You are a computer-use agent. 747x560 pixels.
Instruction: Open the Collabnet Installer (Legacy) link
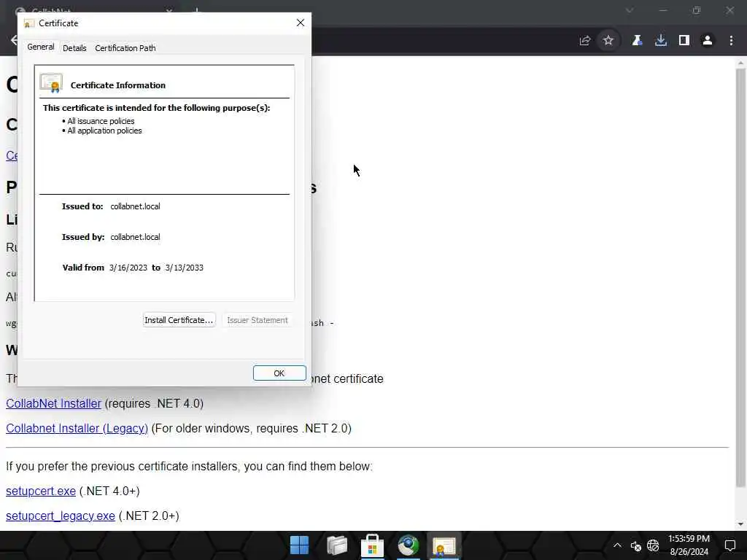click(77, 428)
